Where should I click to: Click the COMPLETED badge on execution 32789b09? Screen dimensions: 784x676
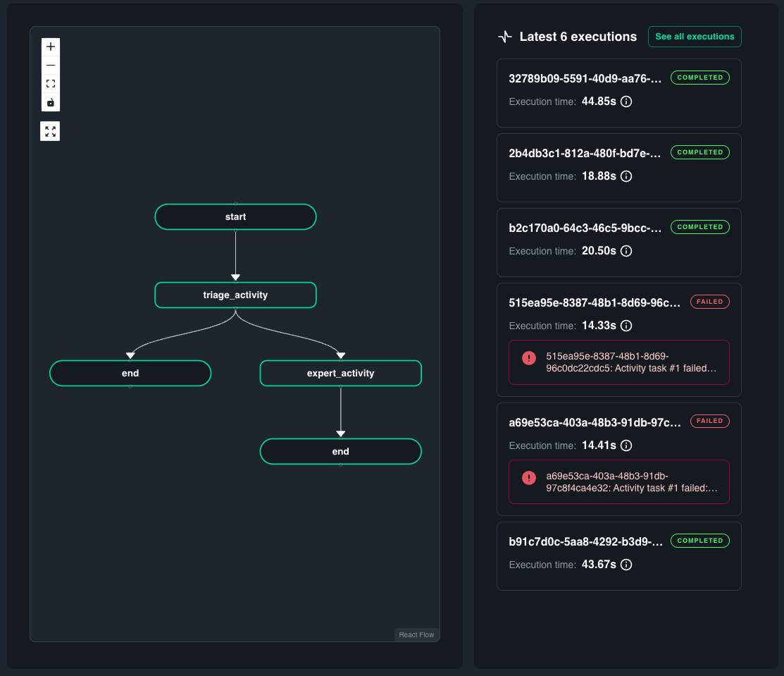[699, 78]
